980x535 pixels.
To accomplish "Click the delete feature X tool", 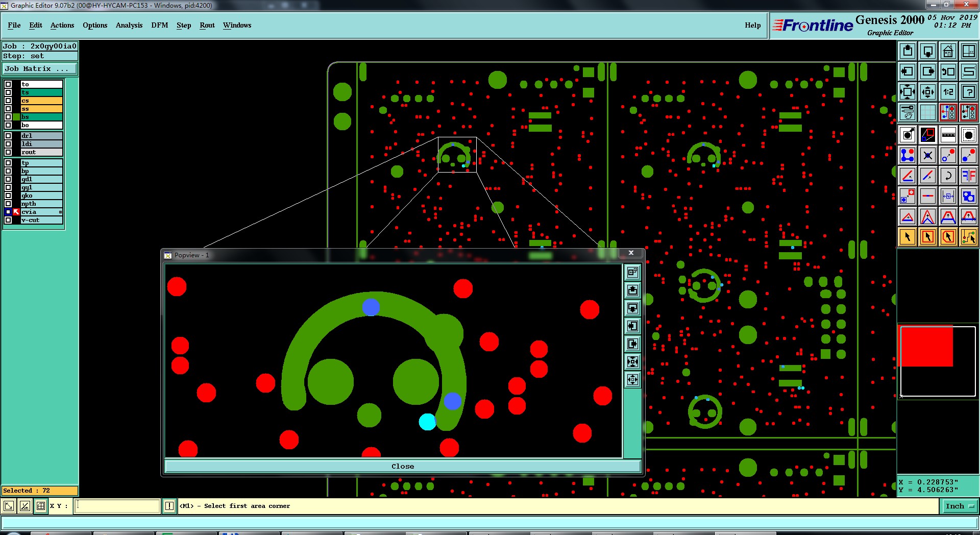I will 928,155.
